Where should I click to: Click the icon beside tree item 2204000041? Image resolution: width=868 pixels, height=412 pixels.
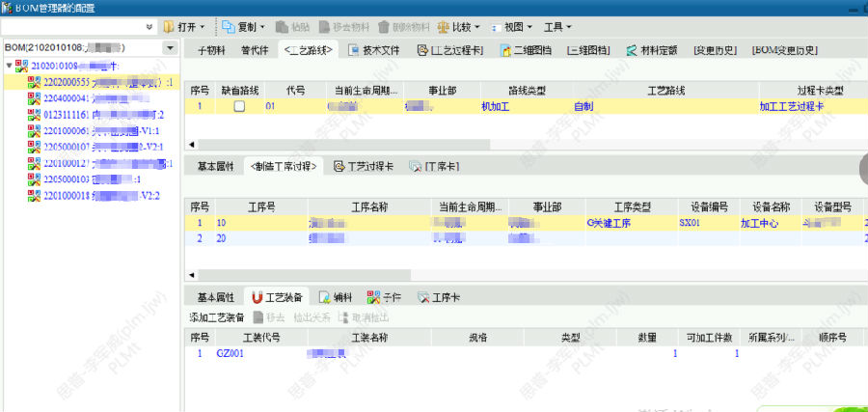[35, 98]
